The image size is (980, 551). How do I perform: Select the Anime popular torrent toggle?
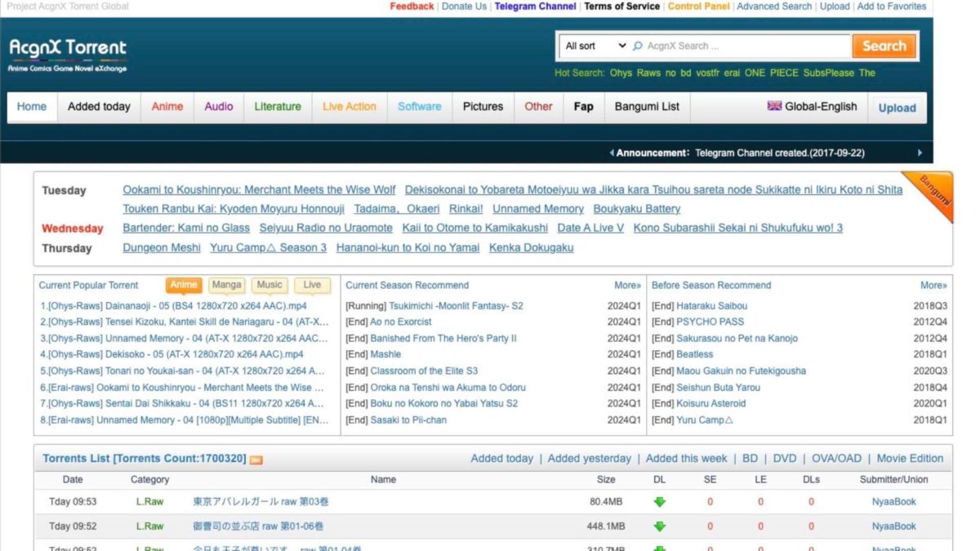[184, 285]
